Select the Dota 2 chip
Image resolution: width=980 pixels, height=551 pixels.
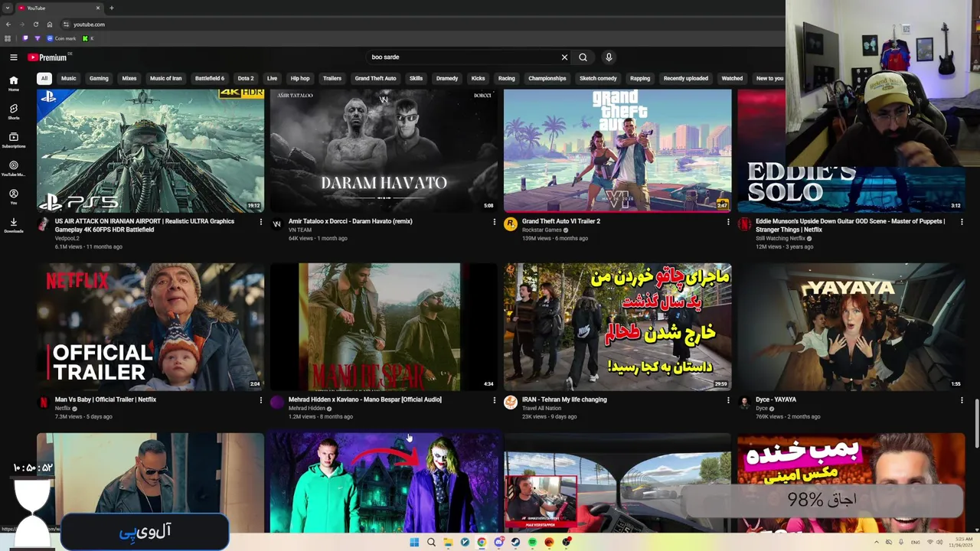pos(246,78)
